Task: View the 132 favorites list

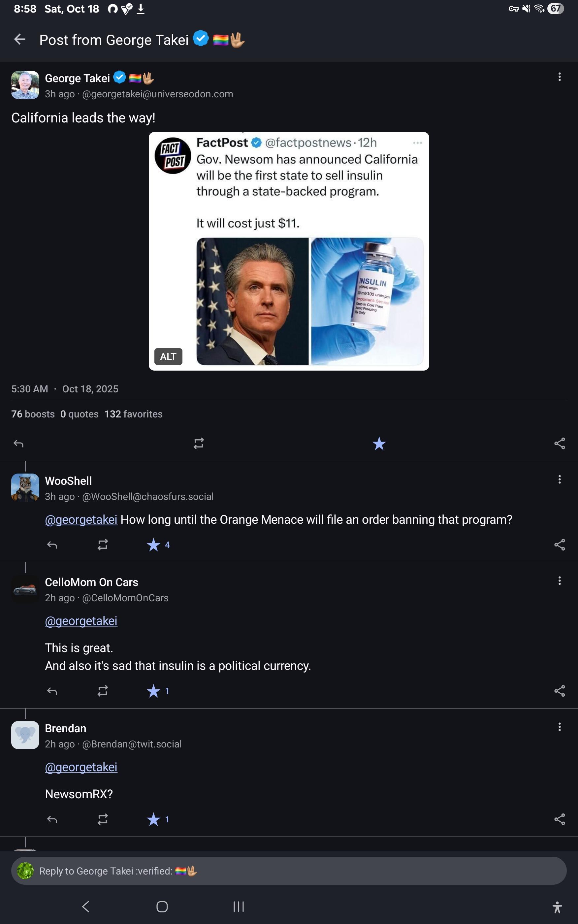Action: tap(133, 414)
